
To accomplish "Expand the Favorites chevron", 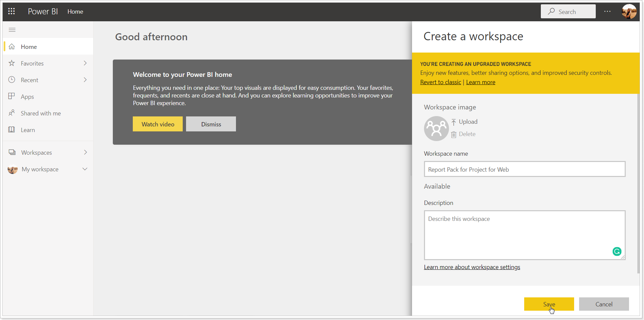I will pos(85,63).
